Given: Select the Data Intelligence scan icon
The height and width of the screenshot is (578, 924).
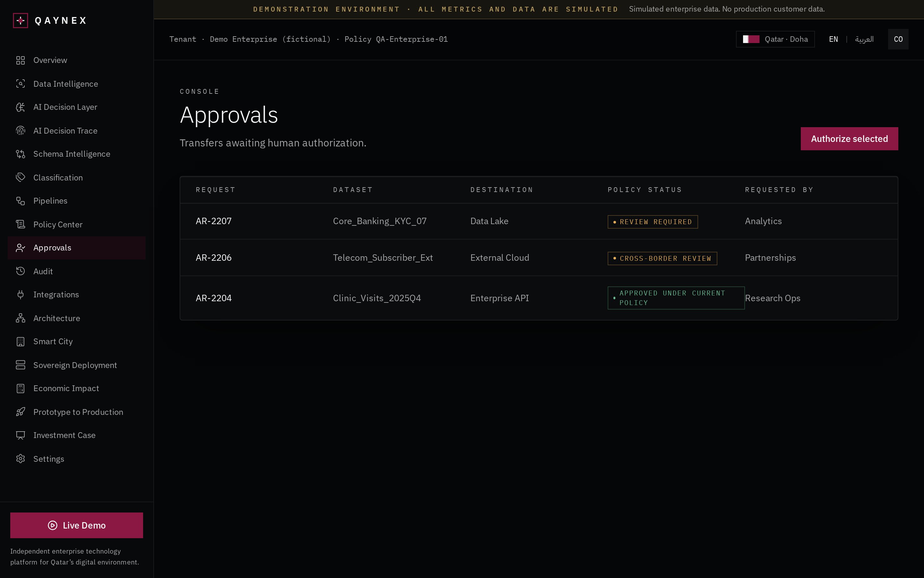Looking at the screenshot, I should point(21,84).
